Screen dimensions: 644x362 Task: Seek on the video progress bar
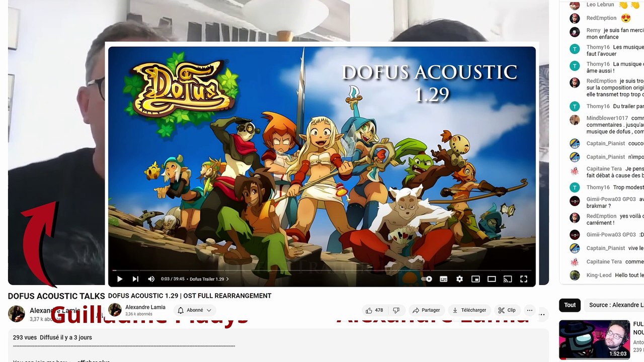(322, 270)
